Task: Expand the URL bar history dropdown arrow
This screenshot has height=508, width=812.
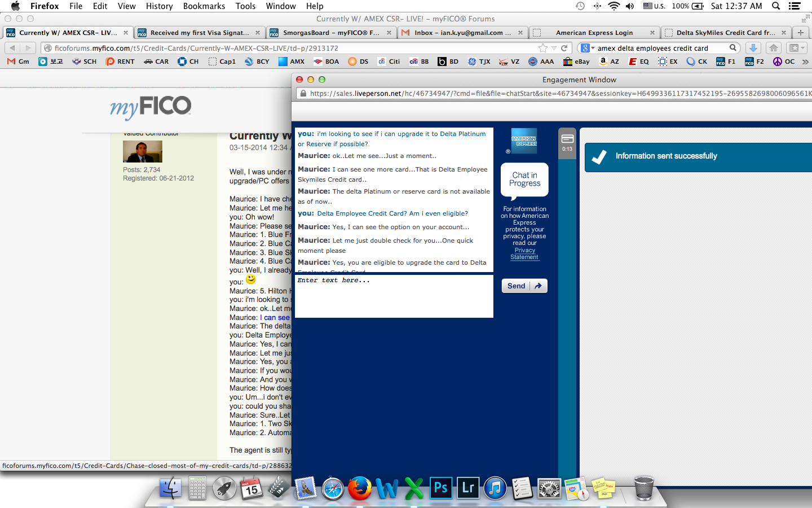Action: coord(554,48)
